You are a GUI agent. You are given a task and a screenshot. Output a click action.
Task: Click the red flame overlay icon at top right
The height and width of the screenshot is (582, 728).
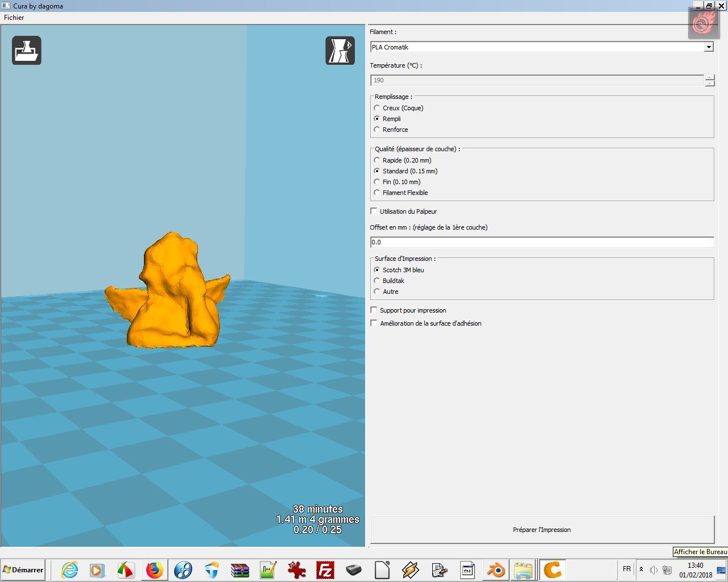(704, 23)
